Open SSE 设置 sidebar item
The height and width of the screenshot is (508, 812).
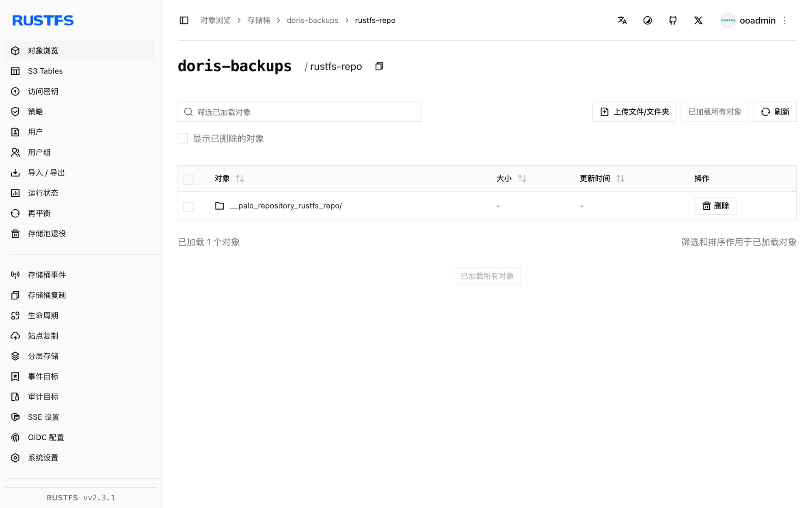coord(80,417)
